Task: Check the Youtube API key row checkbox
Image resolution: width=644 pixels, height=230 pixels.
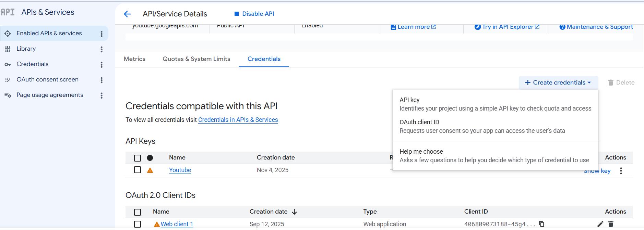Action: click(x=138, y=170)
